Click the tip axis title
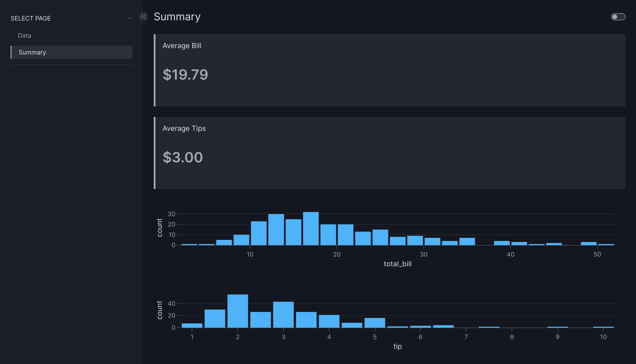This screenshot has height=364, width=636. pyautogui.click(x=397, y=346)
